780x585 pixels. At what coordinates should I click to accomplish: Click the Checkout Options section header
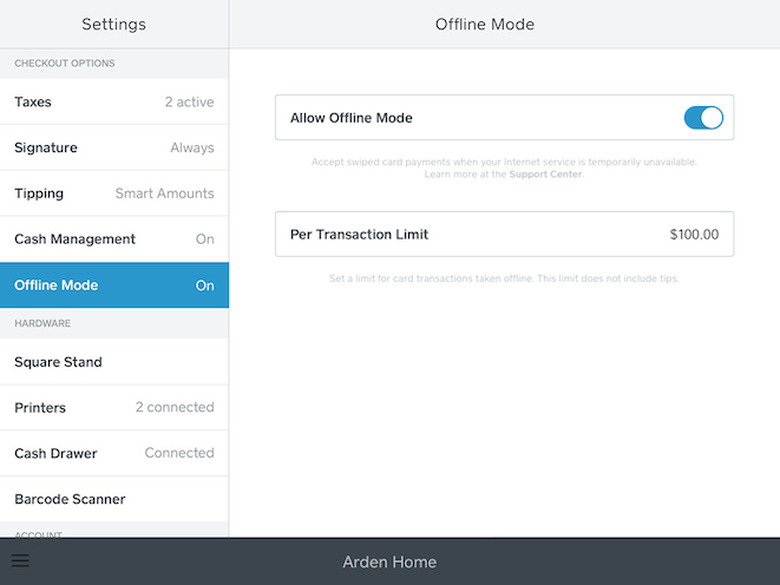[65, 63]
